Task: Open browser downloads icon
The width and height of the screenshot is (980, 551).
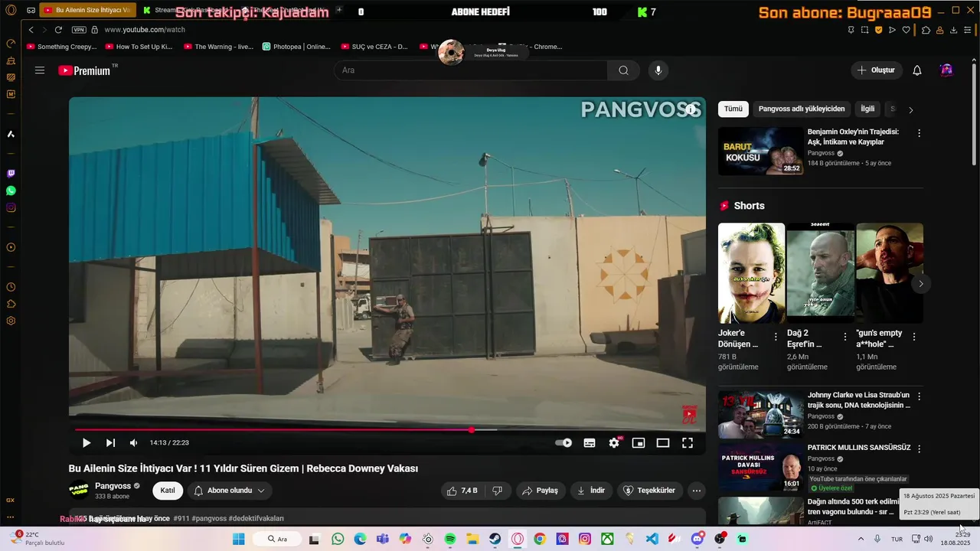Action: pyautogui.click(x=954, y=30)
